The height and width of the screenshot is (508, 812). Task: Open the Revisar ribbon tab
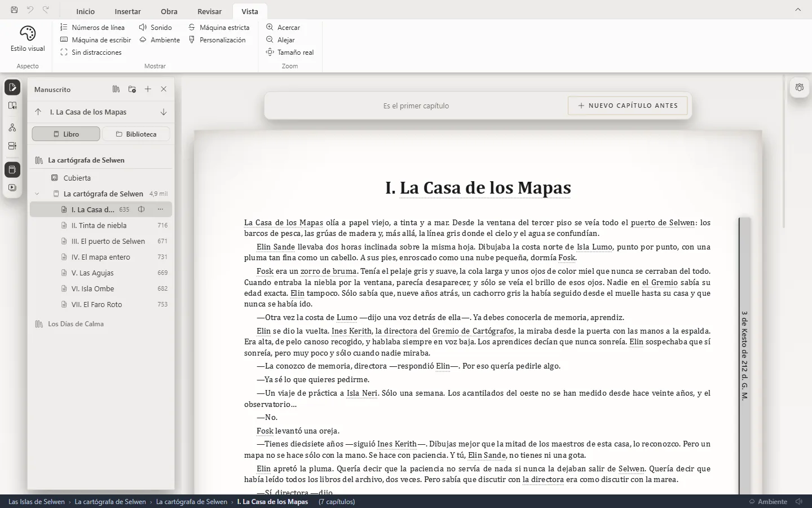tap(210, 11)
